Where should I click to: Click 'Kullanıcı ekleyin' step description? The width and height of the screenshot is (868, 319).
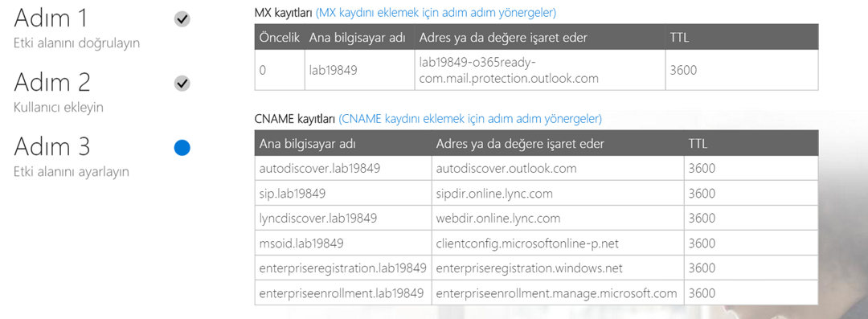[x=59, y=108]
